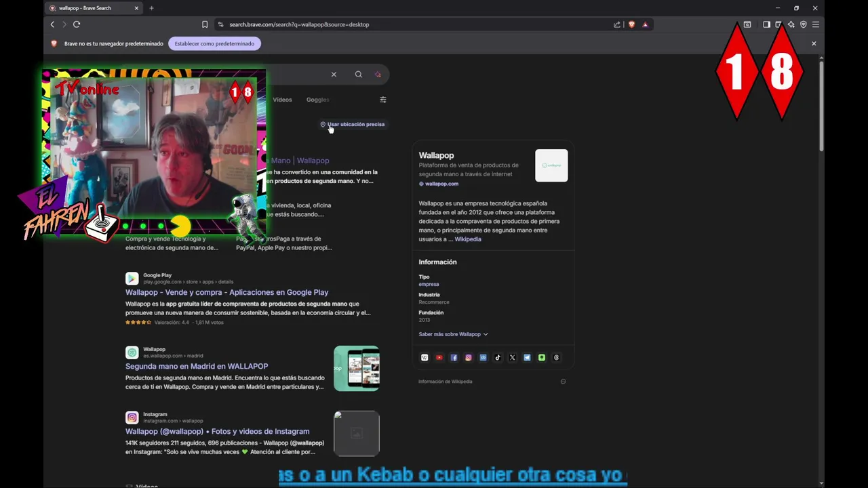
Task: Click the 'Recommerce' value under Industria
Action: (x=434, y=302)
